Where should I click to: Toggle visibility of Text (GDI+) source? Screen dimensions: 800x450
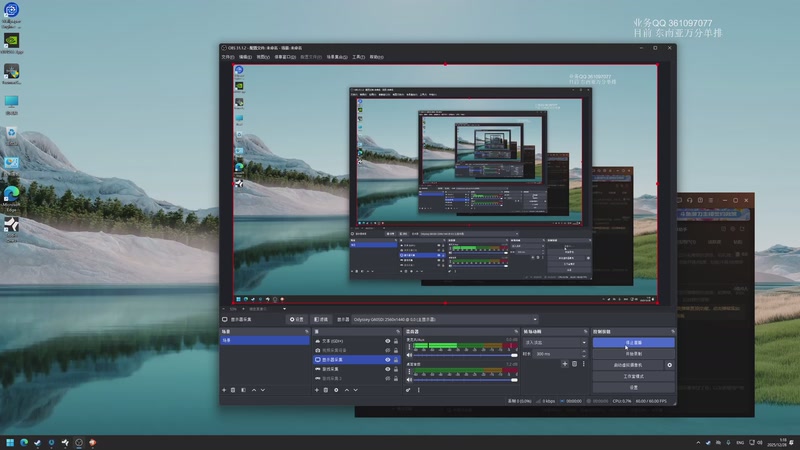(x=387, y=341)
